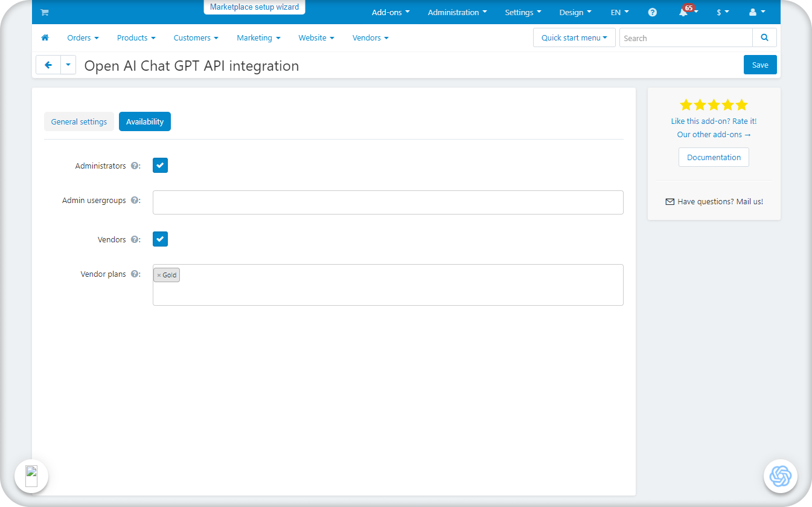Screen dimensions: 812x507
Task: Switch to the General settings tab
Action: (79, 121)
